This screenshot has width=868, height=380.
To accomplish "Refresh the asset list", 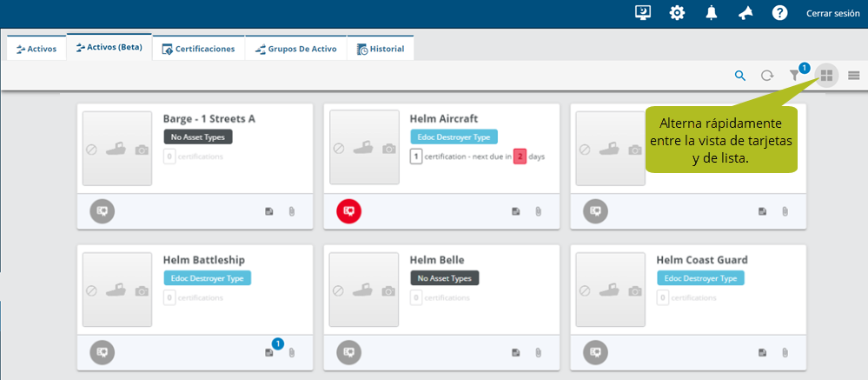I will click(767, 76).
